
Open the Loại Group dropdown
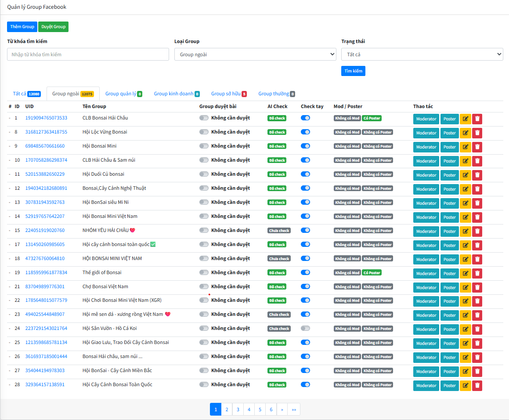[255, 54]
